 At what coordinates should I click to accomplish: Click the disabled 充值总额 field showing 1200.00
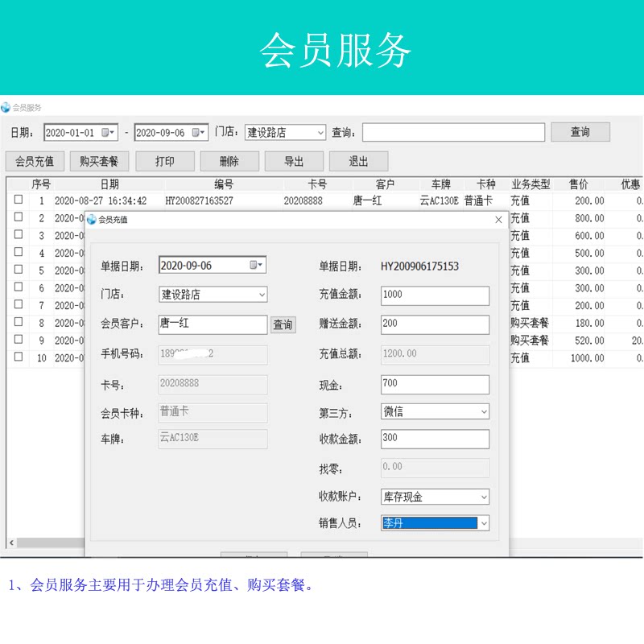[x=435, y=355]
